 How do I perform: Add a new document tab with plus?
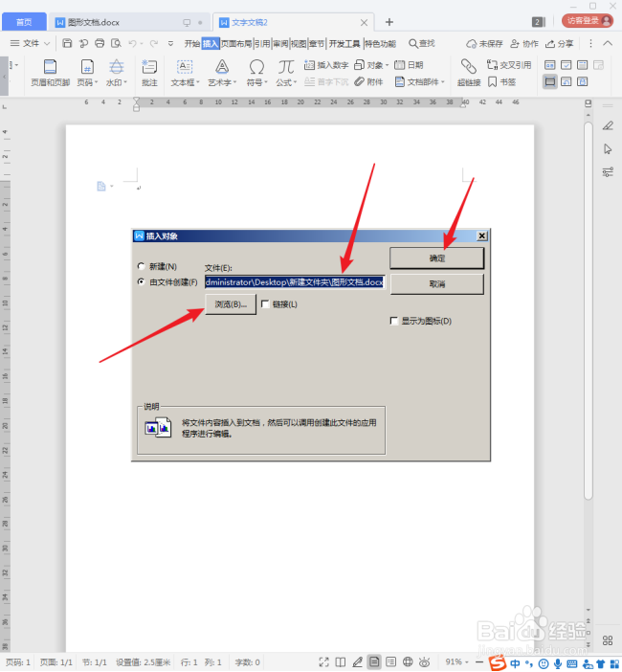pos(389,22)
